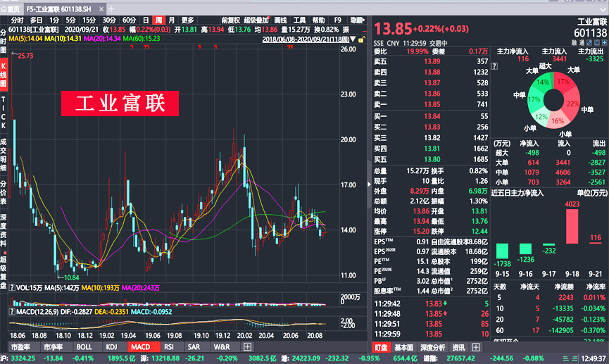This screenshot has width=609, height=364.
Task: Open the 资讯 tab
Action: [458, 347]
